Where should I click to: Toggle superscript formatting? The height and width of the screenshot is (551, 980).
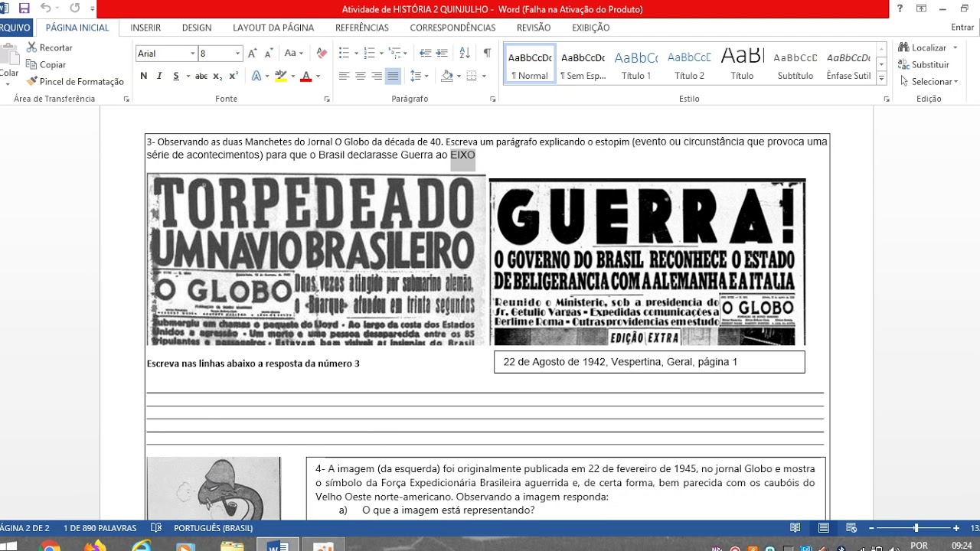pos(234,76)
